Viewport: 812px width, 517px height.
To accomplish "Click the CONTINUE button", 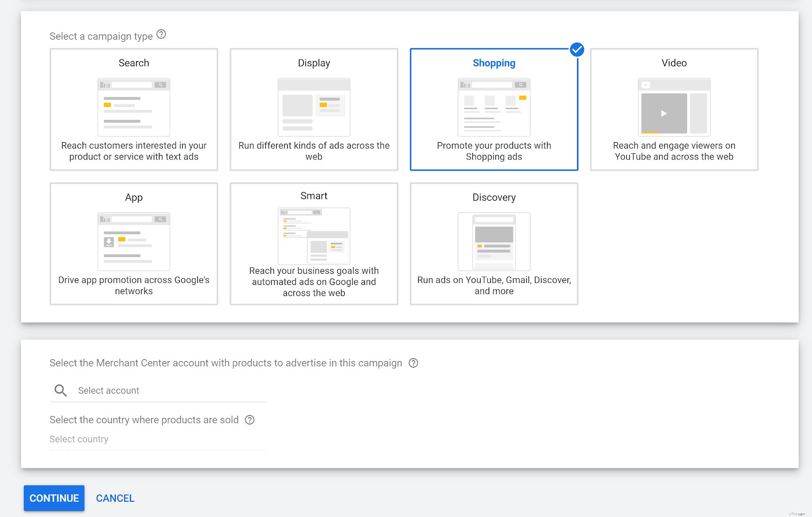I will [54, 498].
